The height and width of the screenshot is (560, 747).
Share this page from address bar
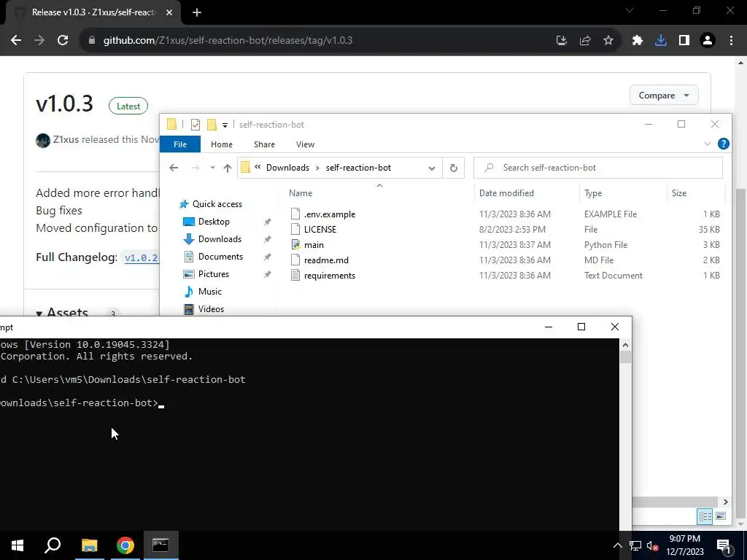pos(585,41)
